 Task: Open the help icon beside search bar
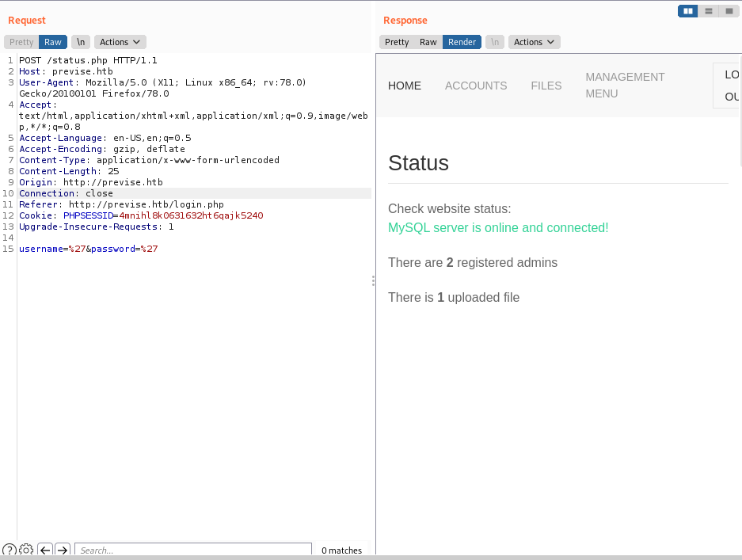pyautogui.click(x=9, y=550)
